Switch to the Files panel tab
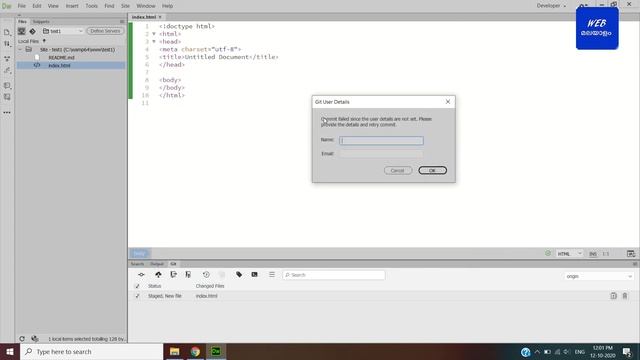The image size is (640, 360). (22, 22)
